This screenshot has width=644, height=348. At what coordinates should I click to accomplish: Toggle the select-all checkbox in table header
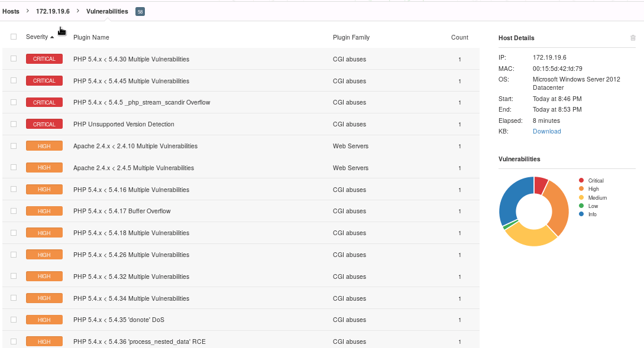14,37
